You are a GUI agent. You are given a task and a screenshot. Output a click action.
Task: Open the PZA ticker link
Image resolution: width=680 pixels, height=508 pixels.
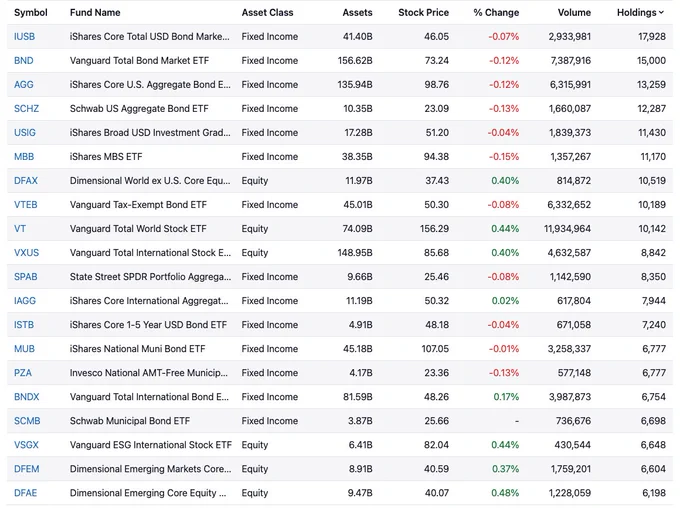coord(23,373)
